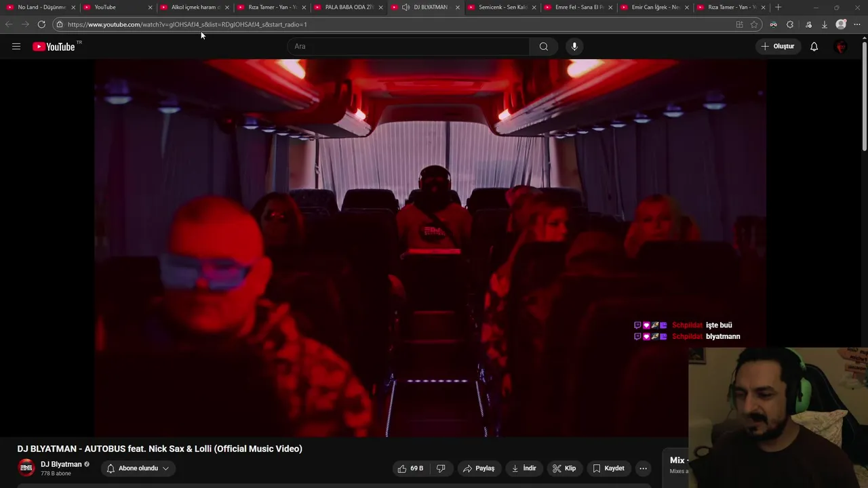
Task: Expand the Abone olundu subscription dropdown
Action: (138, 468)
